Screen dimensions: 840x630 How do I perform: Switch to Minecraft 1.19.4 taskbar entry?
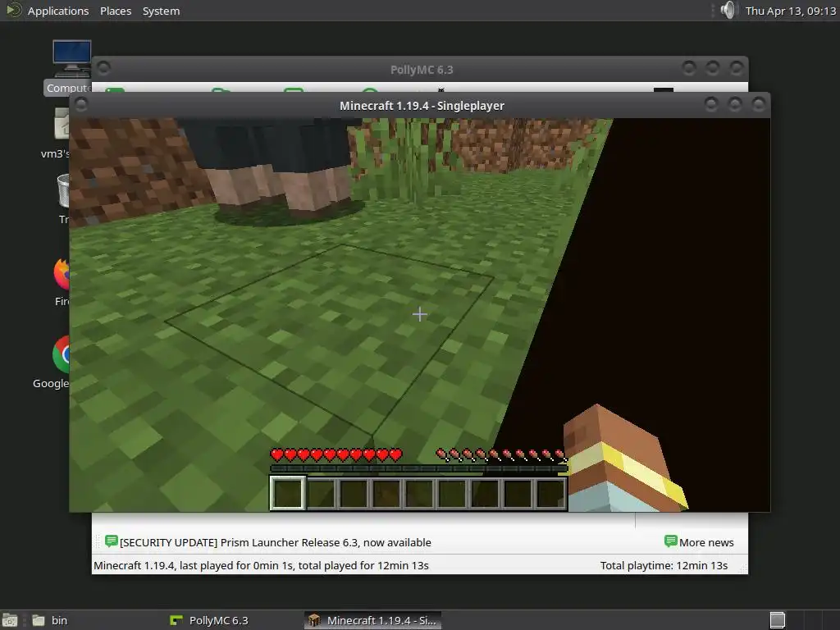click(x=373, y=620)
